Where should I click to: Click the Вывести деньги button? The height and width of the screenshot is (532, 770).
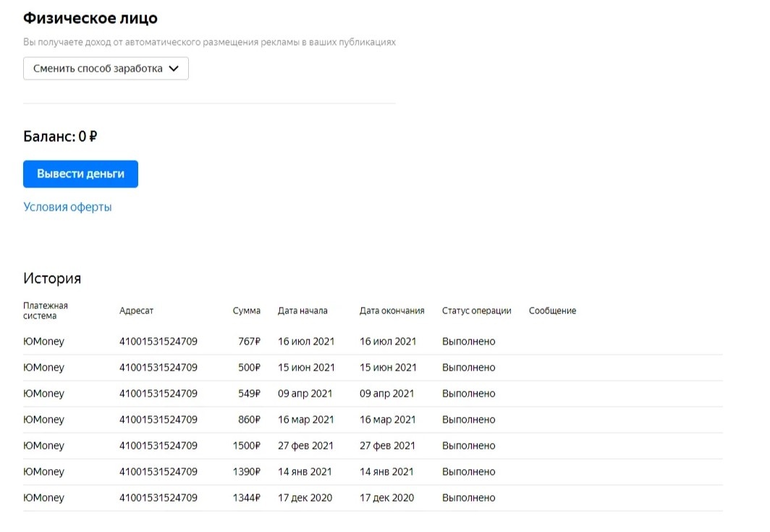coord(80,174)
